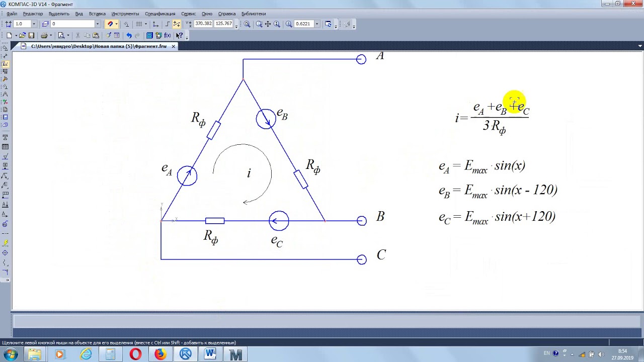The image size is (644, 362).
Task: Select the center mark tool
Action: [5, 252]
